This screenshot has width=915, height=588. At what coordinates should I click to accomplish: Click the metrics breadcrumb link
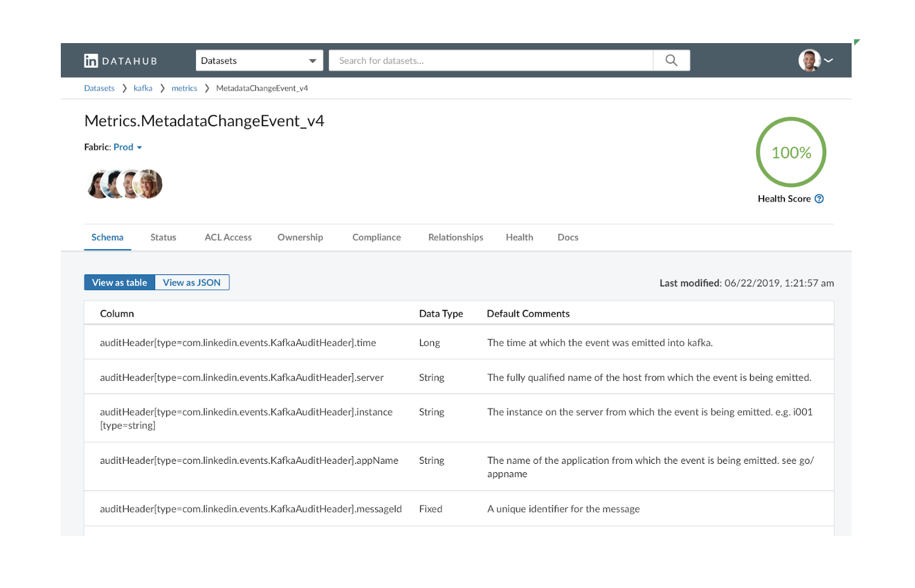pyautogui.click(x=184, y=89)
